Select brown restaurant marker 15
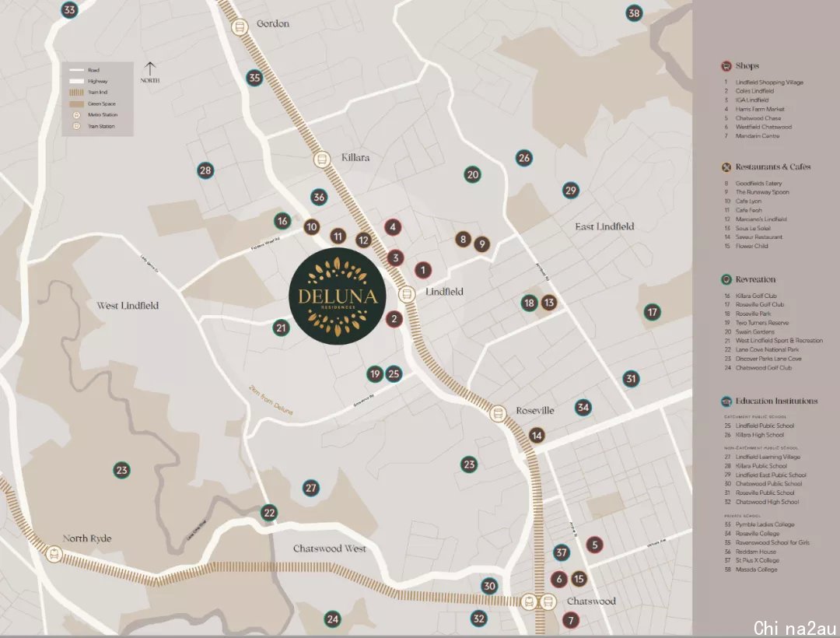 tap(579, 579)
